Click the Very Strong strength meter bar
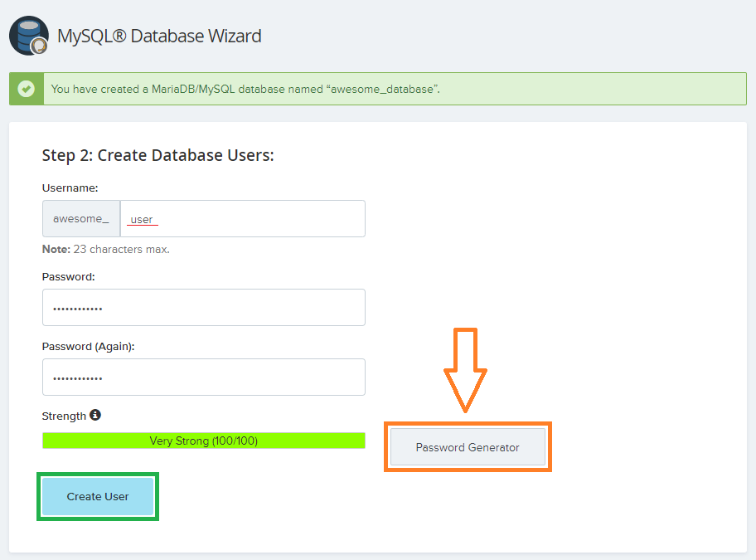Screen dimensions: 756x560 pyautogui.click(x=203, y=441)
